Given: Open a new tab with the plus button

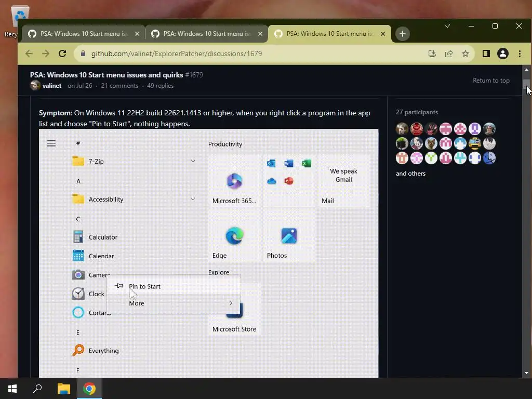Looking at the screenshot, I should pos(403,34).
